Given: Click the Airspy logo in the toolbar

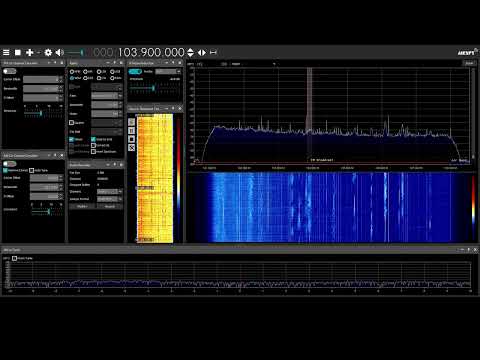Looking at the screenshot, I should (467, 52).
